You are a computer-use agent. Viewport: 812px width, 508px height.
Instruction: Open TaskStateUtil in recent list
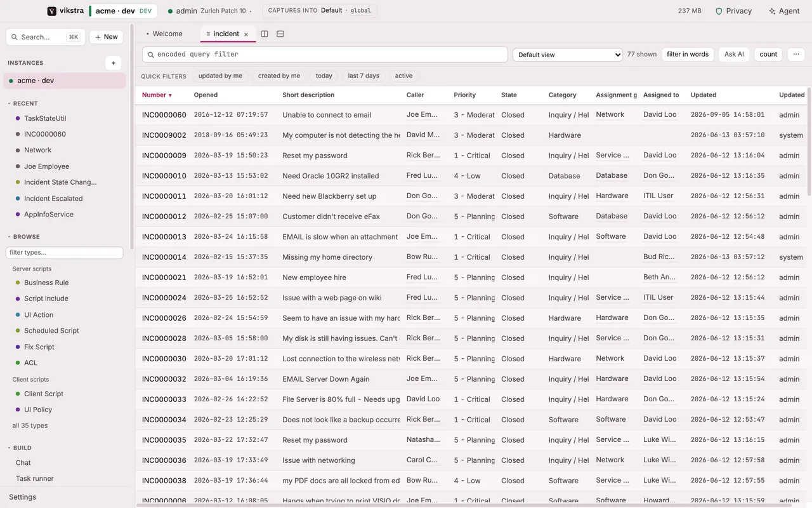(45, 119)
